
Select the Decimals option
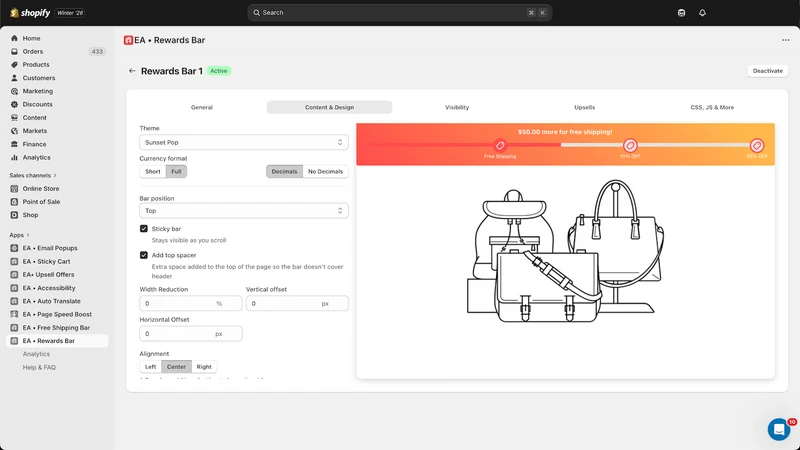pyautogui.click(x=284, y=171)
